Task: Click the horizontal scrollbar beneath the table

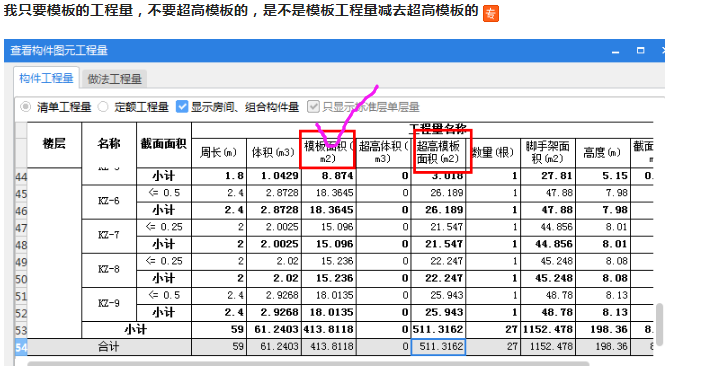Action: pos(308,363)
